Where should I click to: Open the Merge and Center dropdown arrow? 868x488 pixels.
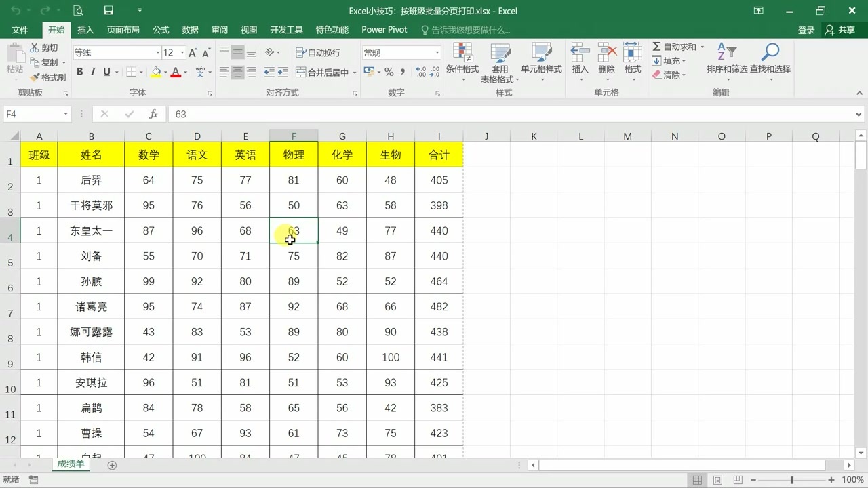(355, 73)
